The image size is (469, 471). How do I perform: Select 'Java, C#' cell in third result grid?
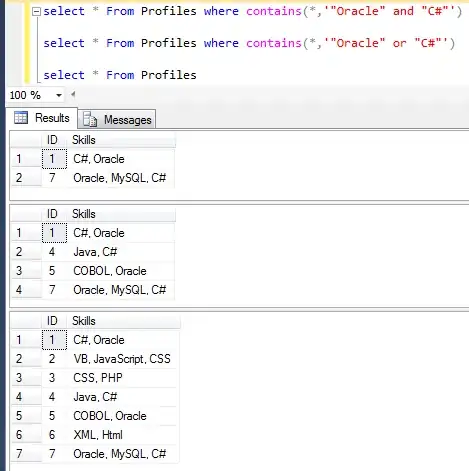coord(122,397)
